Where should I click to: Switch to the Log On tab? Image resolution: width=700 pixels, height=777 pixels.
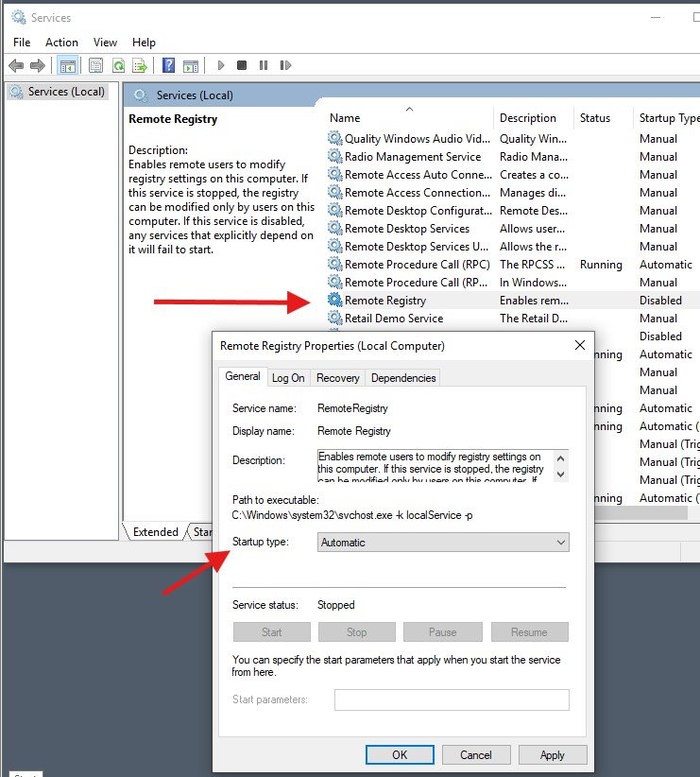tap(288, 378)
